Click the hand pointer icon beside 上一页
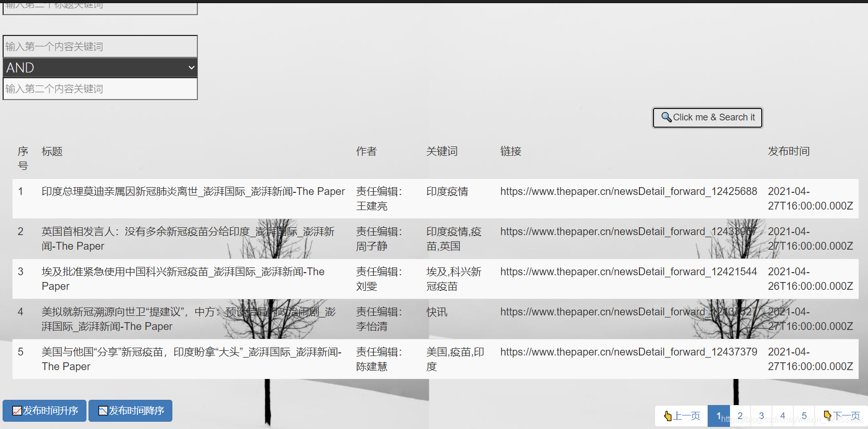 click(x=668, y=415)
